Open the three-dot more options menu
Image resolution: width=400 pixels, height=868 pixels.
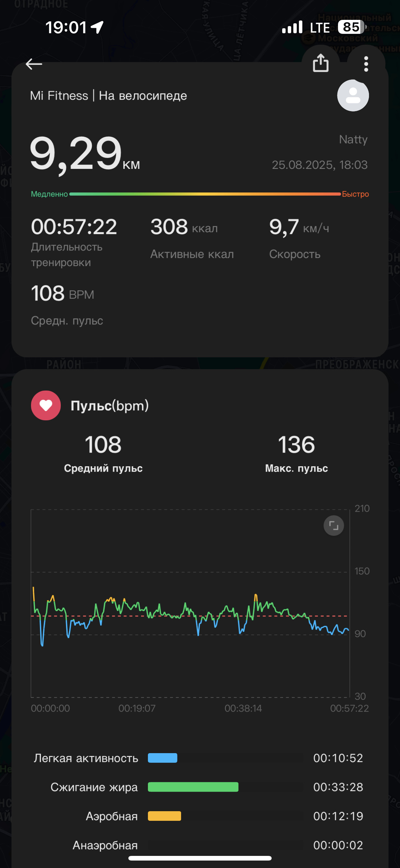coord(366,64)
